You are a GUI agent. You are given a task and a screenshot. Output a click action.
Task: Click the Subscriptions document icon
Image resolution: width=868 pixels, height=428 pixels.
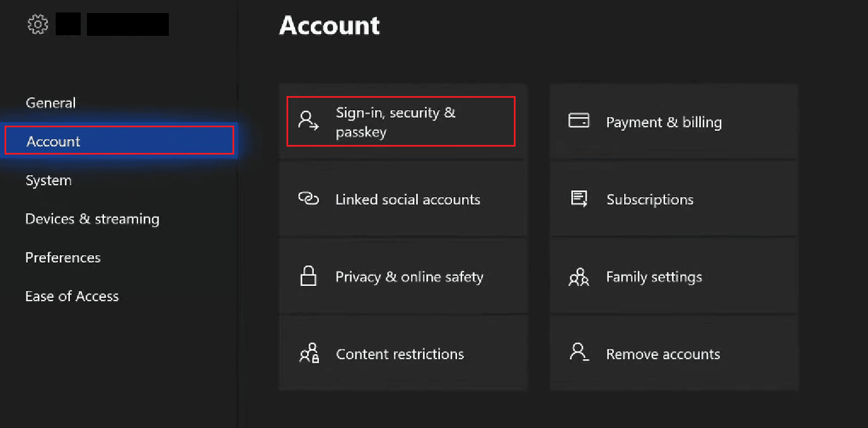tap(579, 198)
